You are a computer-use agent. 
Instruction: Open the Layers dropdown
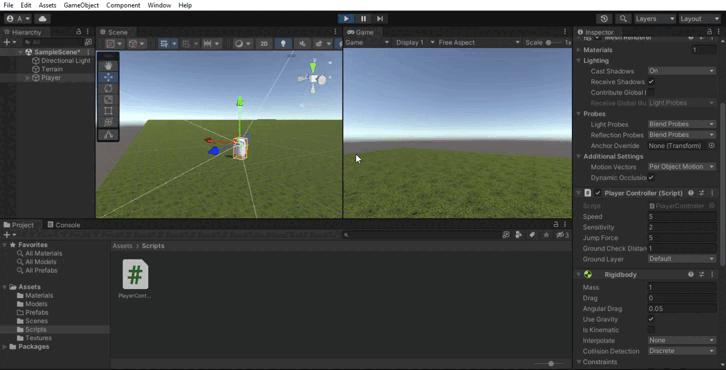(x=655, y=19)
